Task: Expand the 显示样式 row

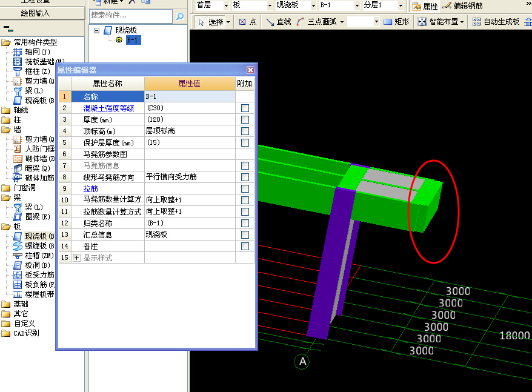Action: point(77,258)
